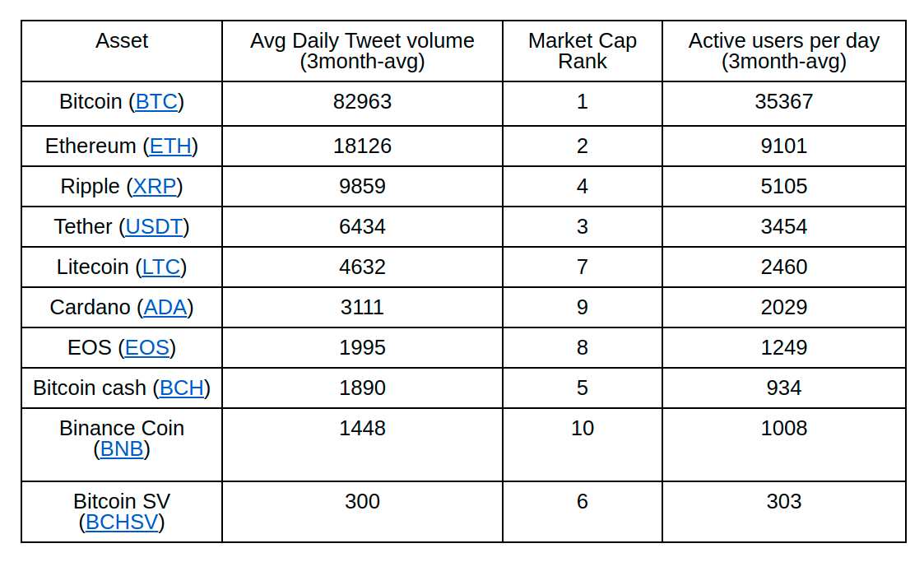Click the Market Cap Rank header cell
The height and width of the screenshot is (562, 924).
click(x=582, y=51)
